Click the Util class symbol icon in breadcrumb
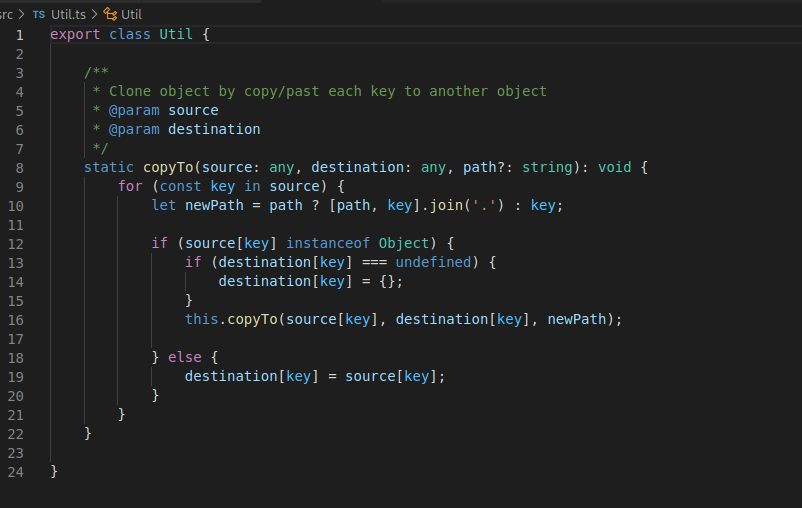Viewport: 802px width, 508px height. (x=110, y=14)
